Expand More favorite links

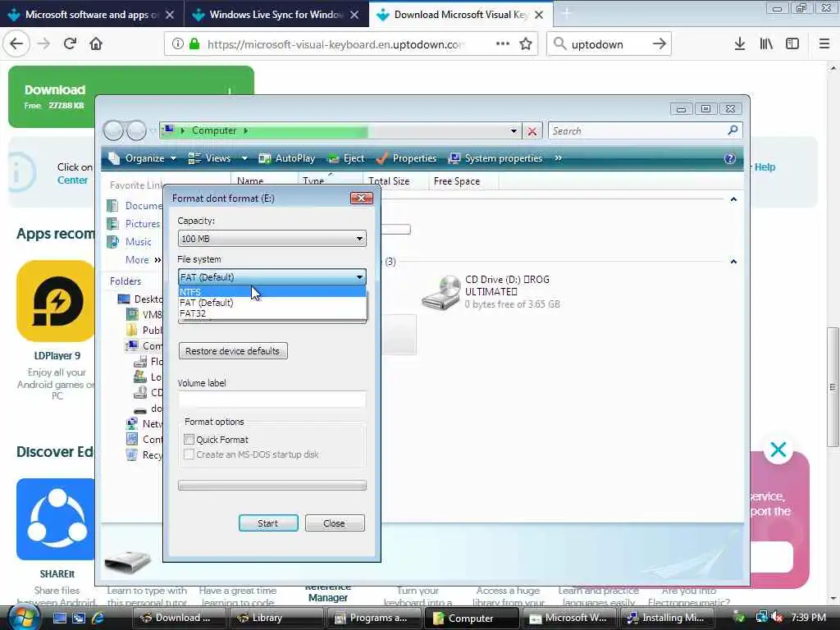coord(143,260)
